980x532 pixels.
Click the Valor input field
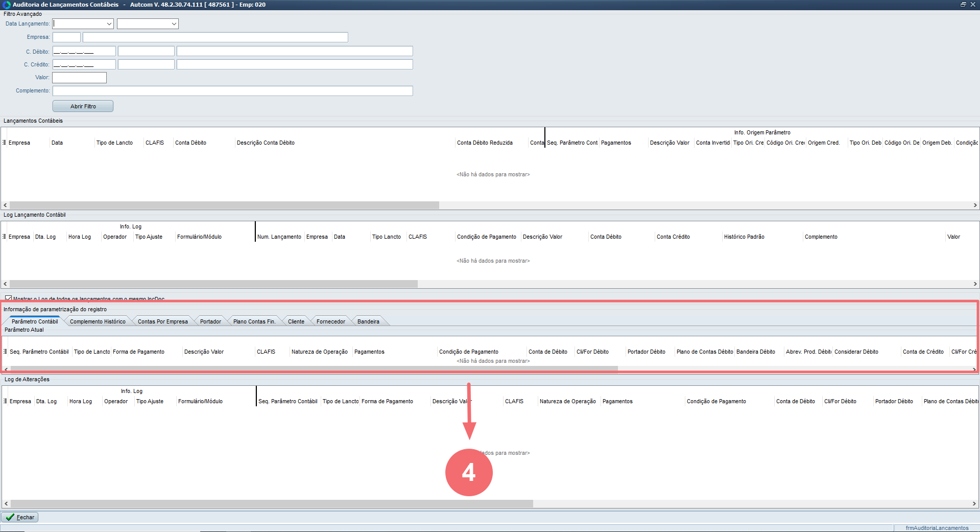pyautogui.click(x=79, y=78)
